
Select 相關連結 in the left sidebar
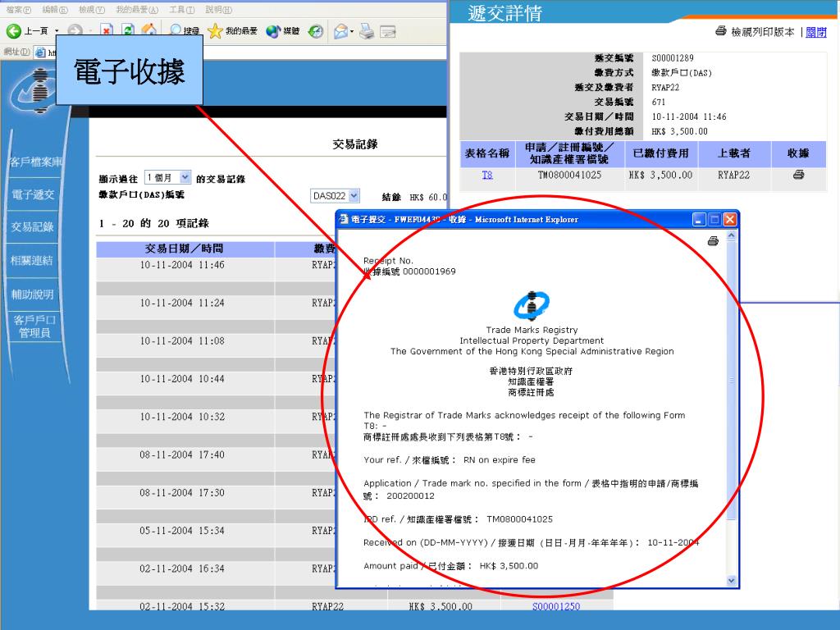pos(32,260)
